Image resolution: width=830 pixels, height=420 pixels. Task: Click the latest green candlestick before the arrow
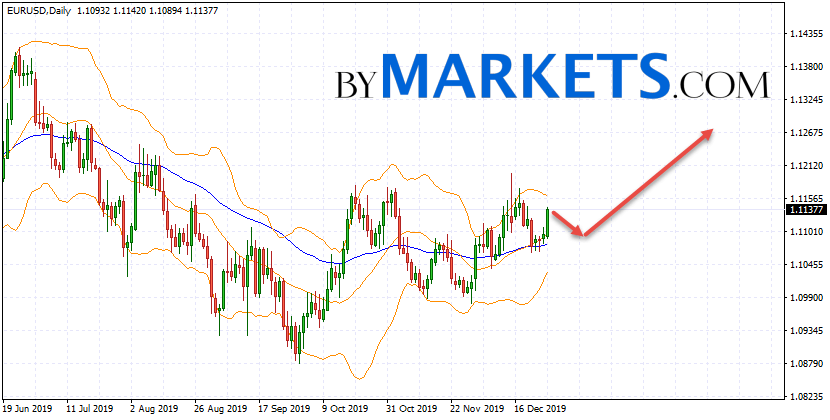(x=547, y=221)
